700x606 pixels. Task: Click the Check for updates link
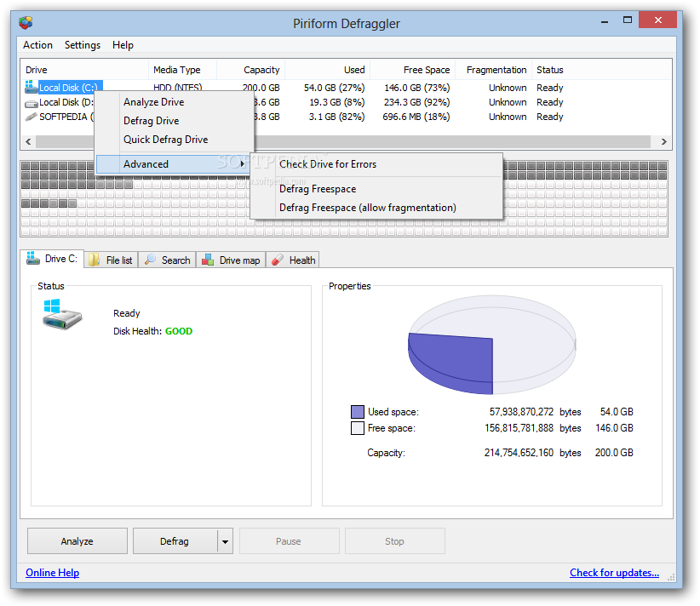[x=614, y=573]
